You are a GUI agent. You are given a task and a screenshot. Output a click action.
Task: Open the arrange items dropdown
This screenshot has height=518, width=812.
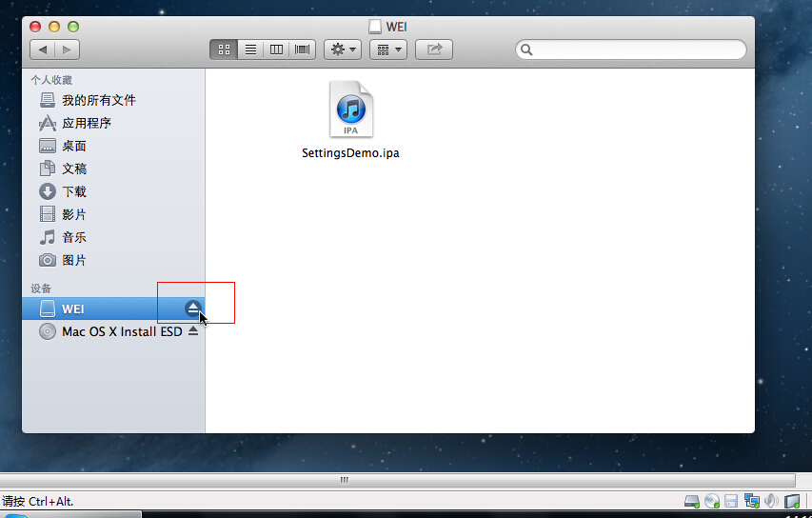[x=388, y=50]
